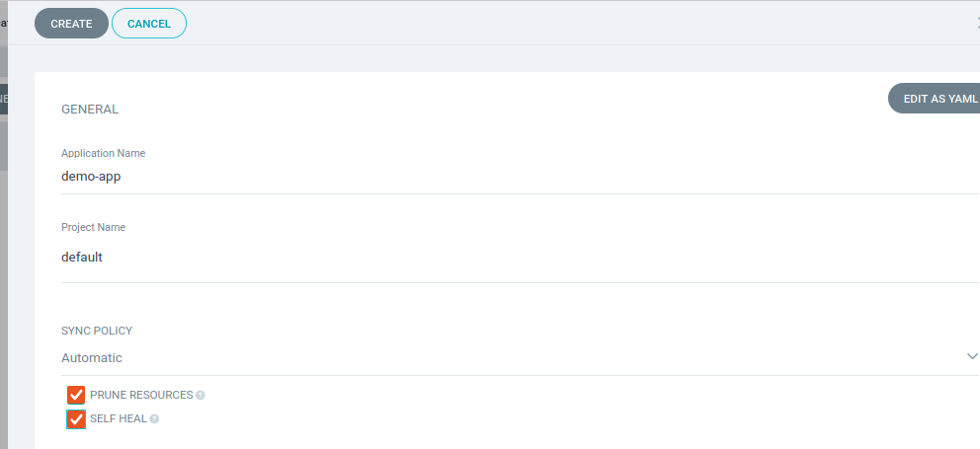Click the help icon beside Self Heal
This screenshot has height=449, width=980.
[154, 419]
